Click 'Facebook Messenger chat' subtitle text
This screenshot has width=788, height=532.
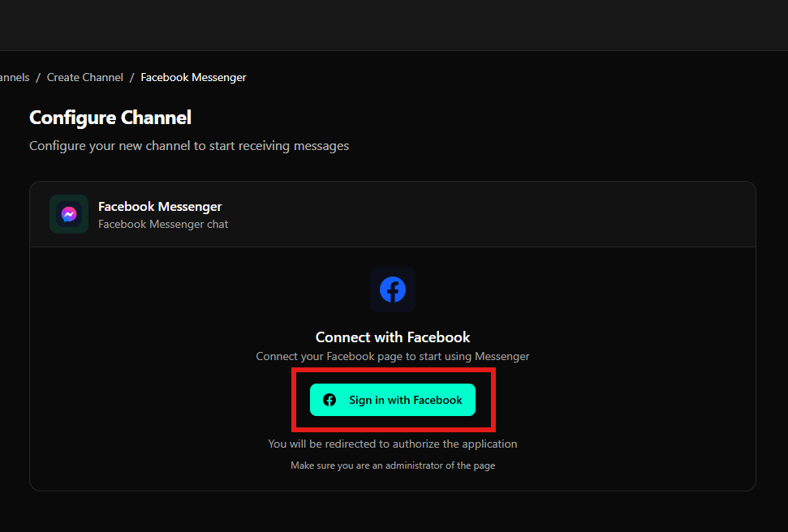[x=163, y=224]
